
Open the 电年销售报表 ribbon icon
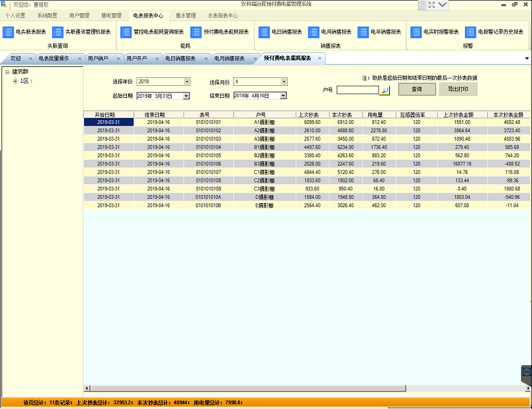[x=363, y=32]
